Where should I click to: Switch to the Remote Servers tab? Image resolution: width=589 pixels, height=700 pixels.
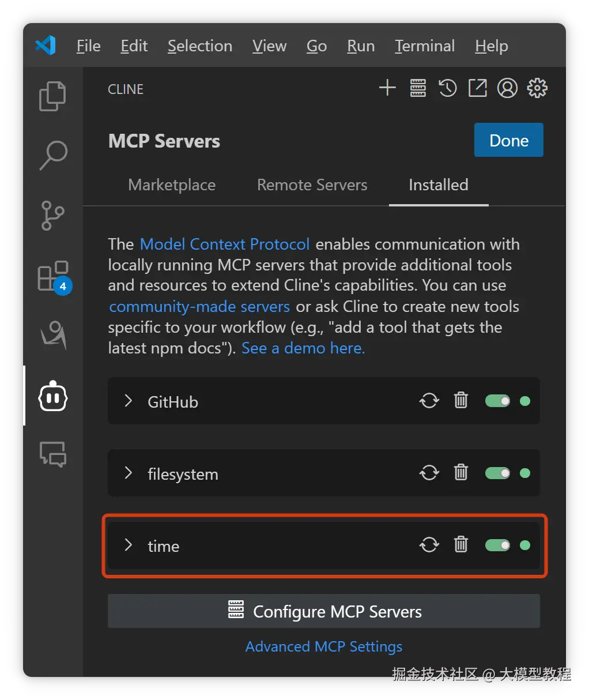coord(312,185)
